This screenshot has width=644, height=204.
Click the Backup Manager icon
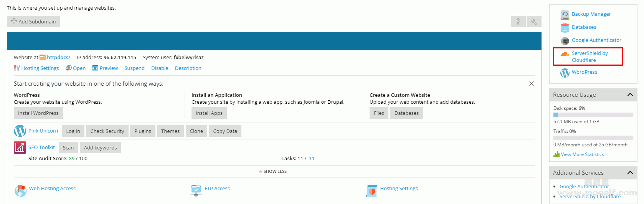tap(565, 15)
